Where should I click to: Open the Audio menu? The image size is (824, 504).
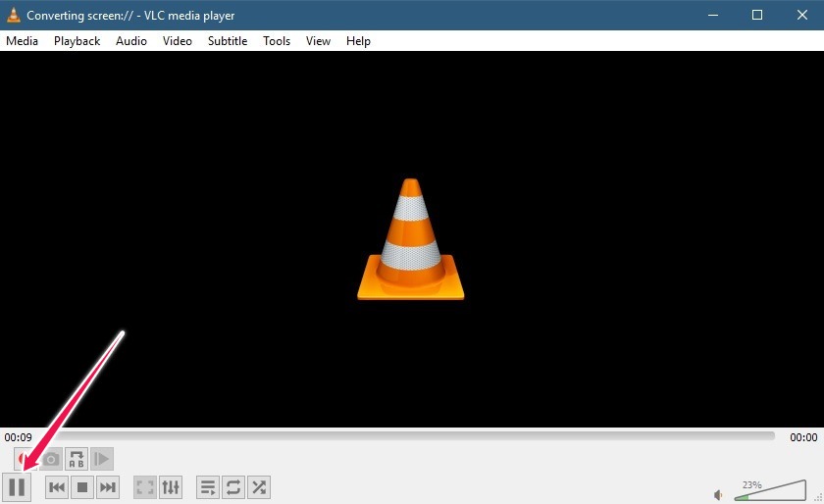pos(131,41)
